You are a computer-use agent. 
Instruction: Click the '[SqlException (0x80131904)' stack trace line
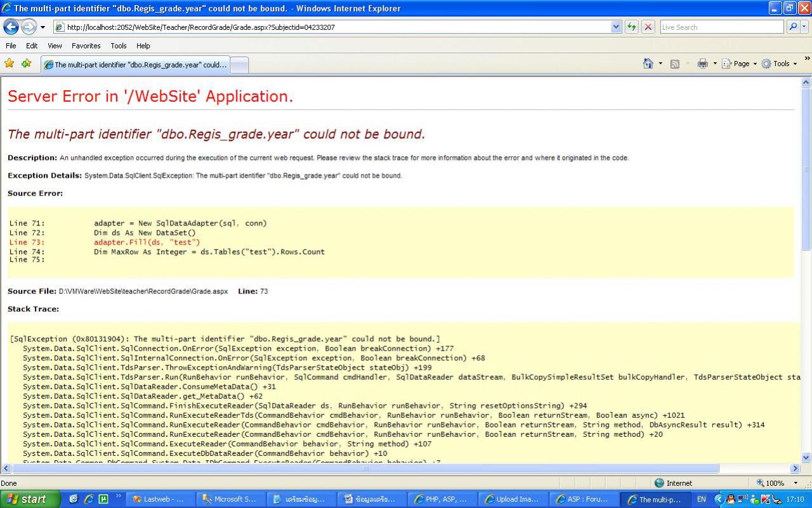(x=225, y=339)
